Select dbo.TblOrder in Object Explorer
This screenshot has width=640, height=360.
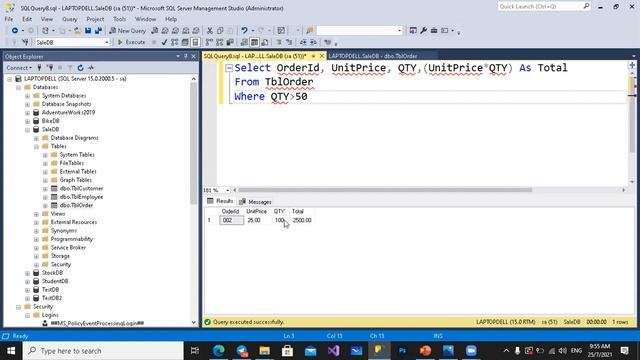tap(76, 205)
